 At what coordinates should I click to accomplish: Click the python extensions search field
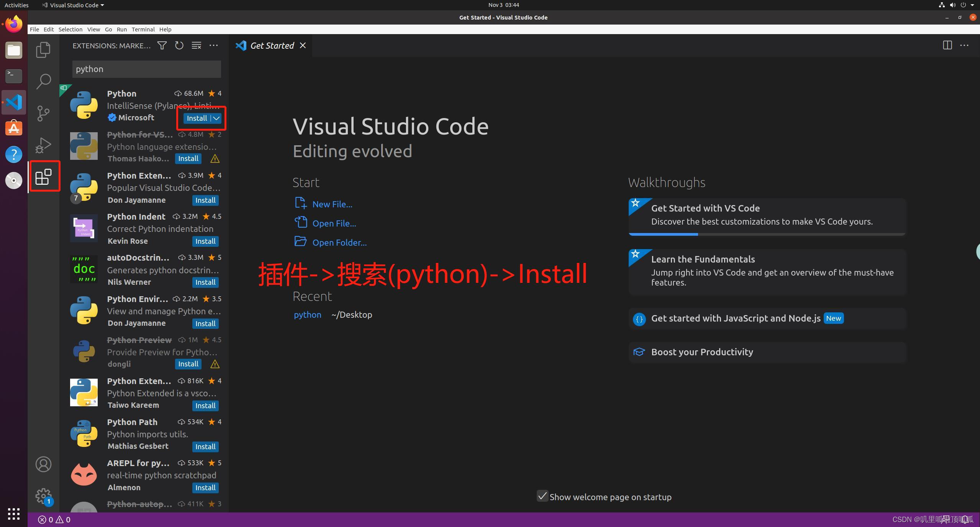pos(146,69)
